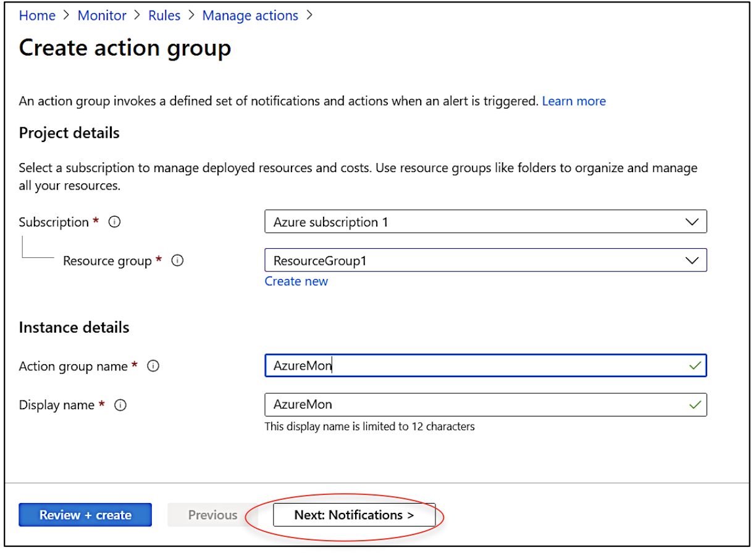Click the Subscription info icon
This screenshot has width=756, height=553.
pyautogui.click(x=114, y=222)
